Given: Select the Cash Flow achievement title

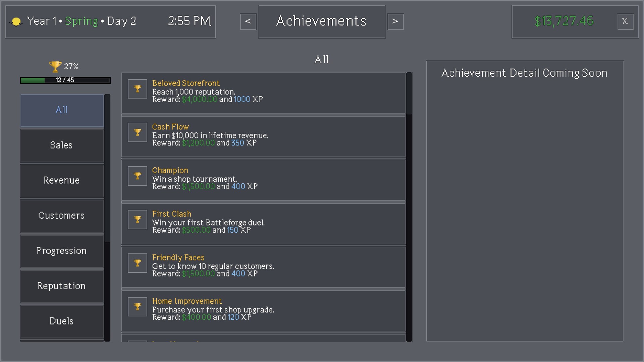Looking at the screenshot, I should (x=170, y=127).
